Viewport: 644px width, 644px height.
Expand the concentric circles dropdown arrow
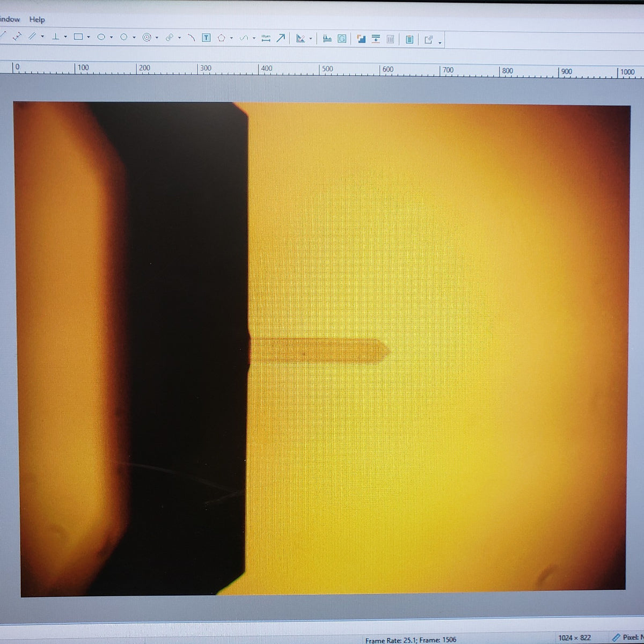(157, 38)
